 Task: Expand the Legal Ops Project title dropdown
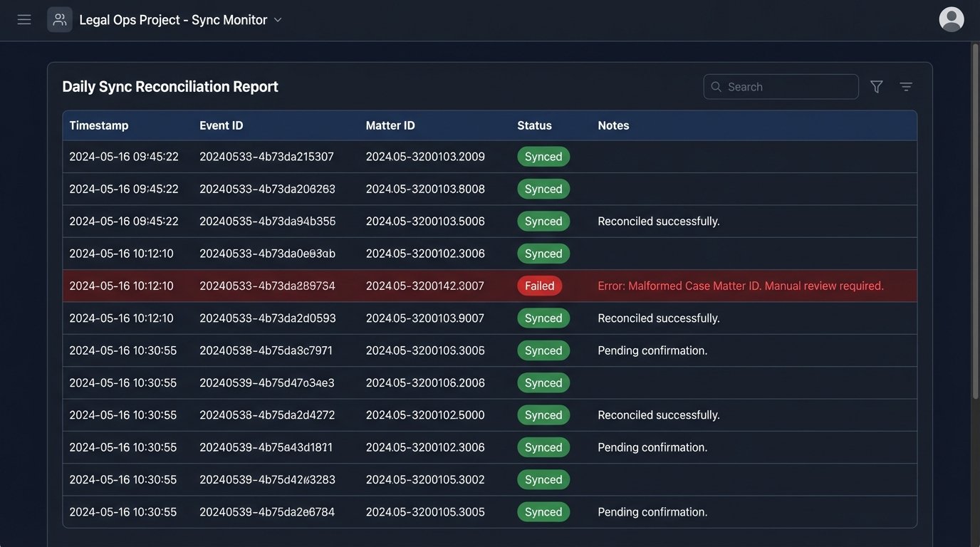click(278, 19)
